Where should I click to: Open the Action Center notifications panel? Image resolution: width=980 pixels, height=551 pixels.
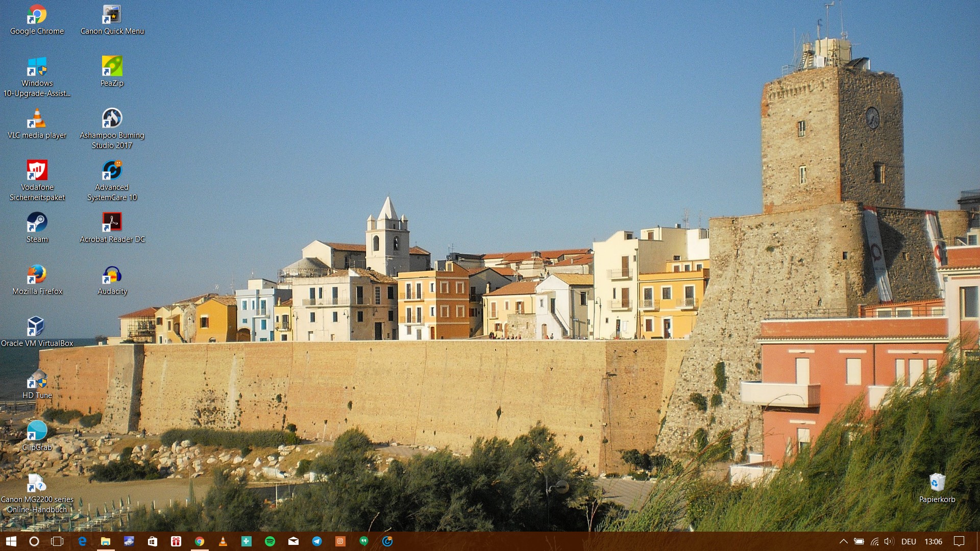point(959,541)
